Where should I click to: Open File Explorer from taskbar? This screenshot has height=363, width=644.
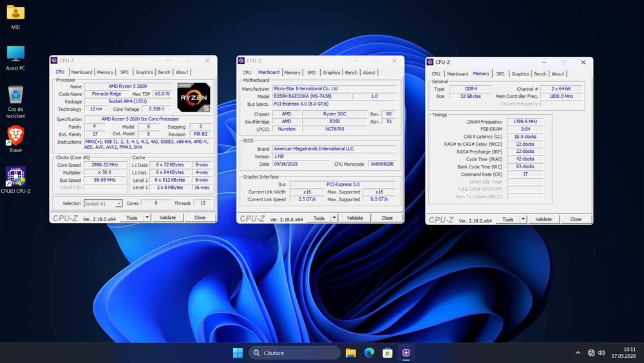point(351,353)
